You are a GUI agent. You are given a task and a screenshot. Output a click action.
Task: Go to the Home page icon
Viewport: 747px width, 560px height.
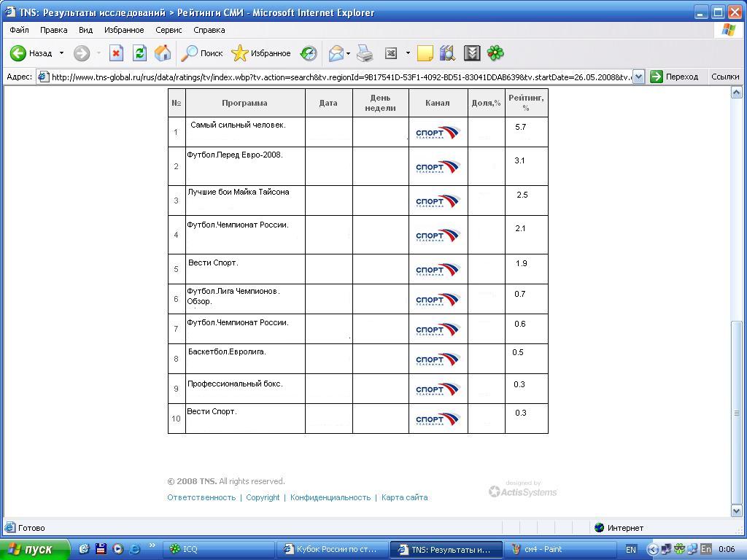[163, 53]
